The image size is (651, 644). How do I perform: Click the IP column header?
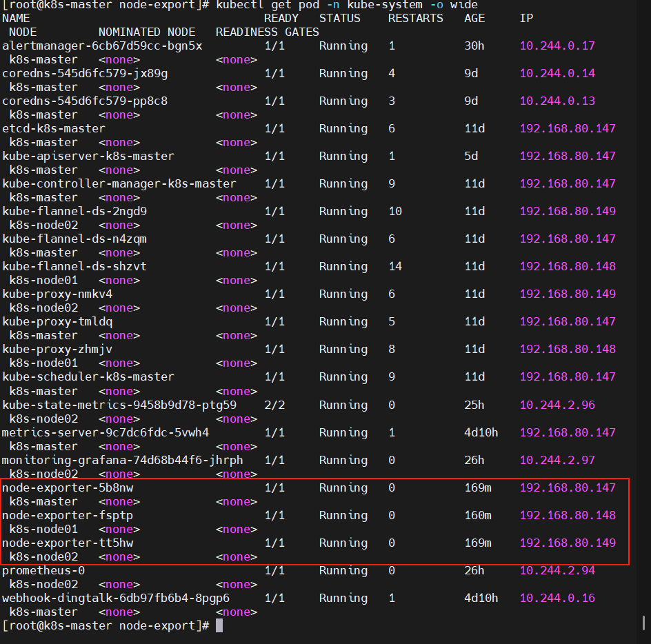526,18
